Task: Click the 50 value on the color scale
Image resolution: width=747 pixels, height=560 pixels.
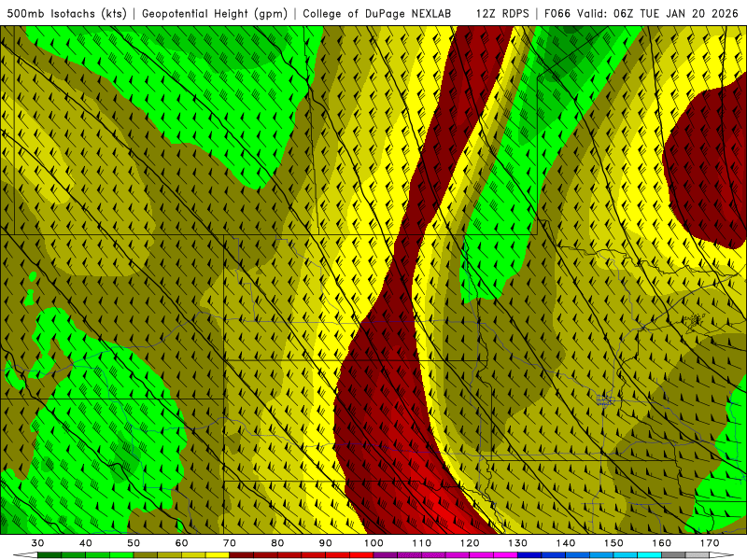Action: coord(134,543)
